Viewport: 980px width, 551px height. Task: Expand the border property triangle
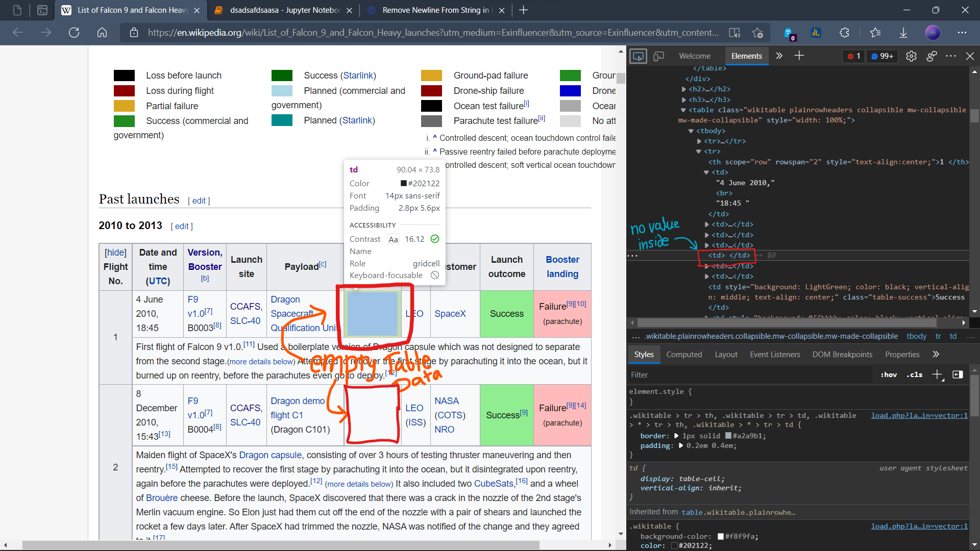676,436
